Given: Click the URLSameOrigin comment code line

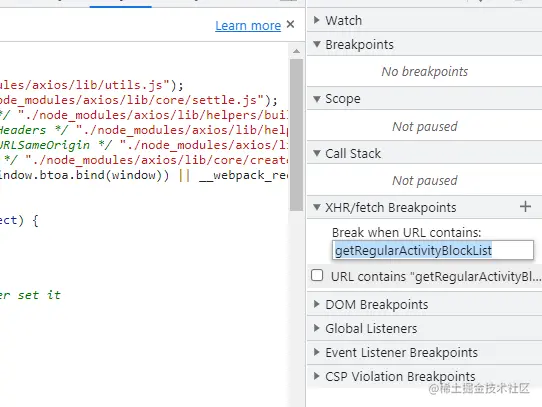Looking at the screenshot, I should (x=144, y=145).
